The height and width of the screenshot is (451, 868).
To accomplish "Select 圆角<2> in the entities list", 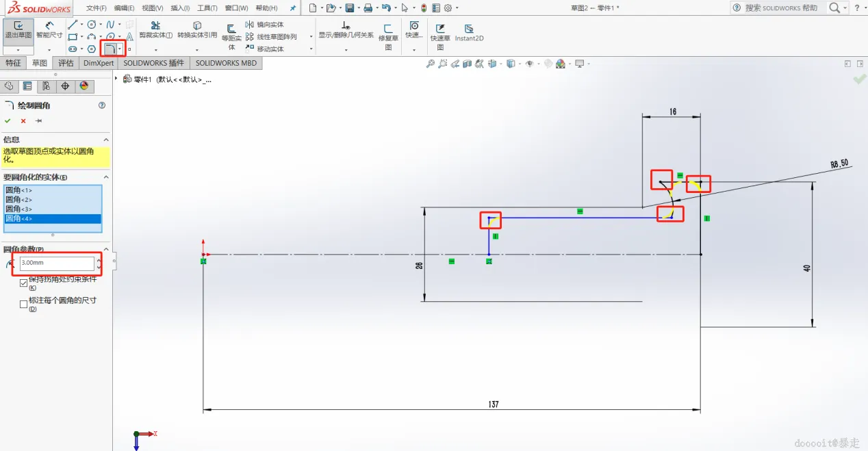I will [53, 199].
